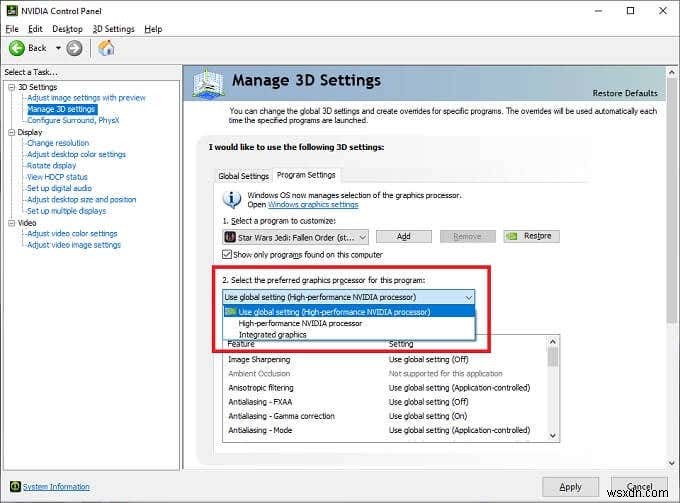This screenshot has width=680, height=503.
Task: Open Adjust desktop size and position
Action: 82,199
